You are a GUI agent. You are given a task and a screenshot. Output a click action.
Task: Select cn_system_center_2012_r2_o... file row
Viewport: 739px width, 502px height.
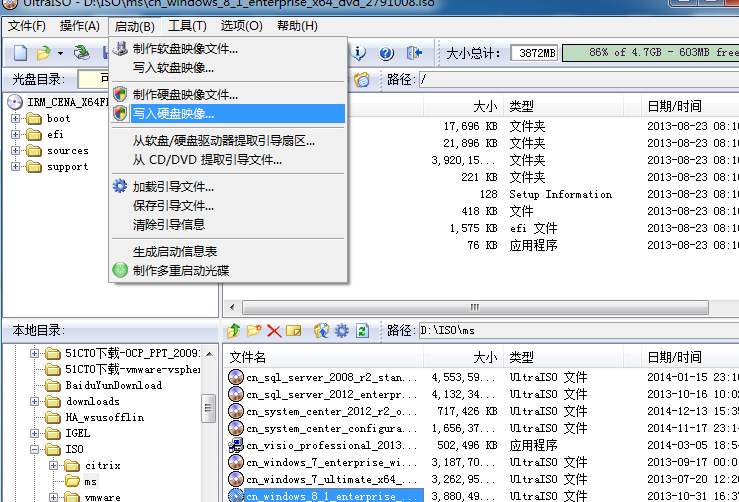[x=481, y=411]
